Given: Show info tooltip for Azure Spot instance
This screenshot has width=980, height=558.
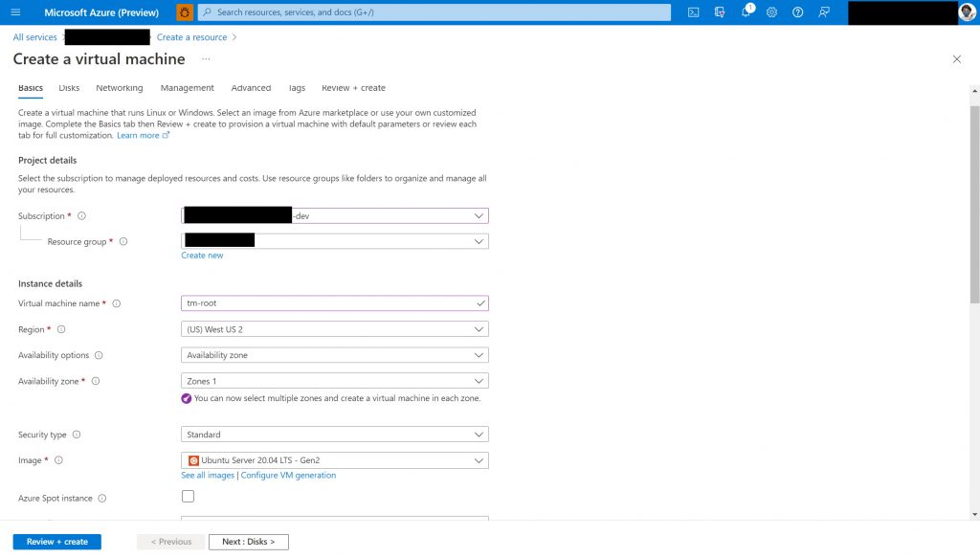Looking at the screenshot, I should [101, 498].
